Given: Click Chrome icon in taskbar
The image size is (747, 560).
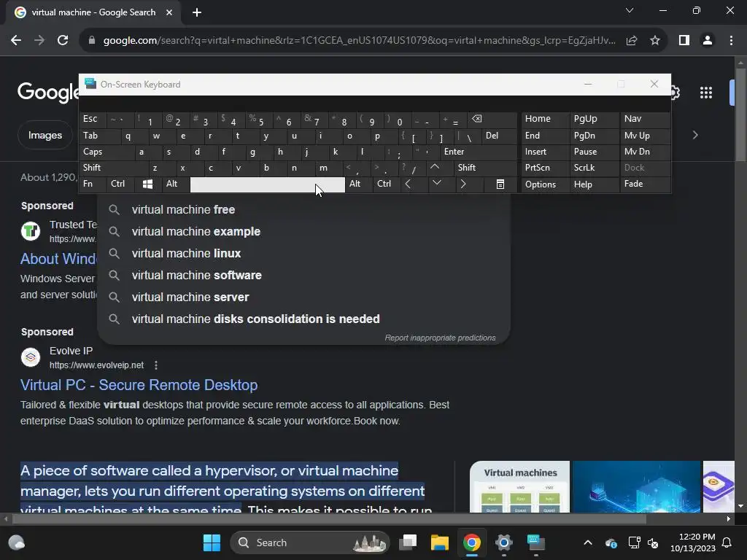Looking at the screenshot, I should [472, 542].
